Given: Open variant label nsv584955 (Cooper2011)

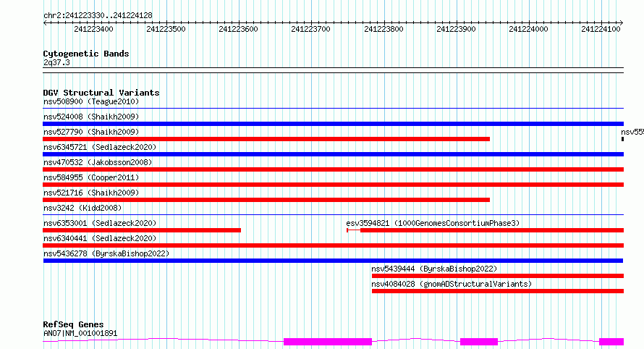Looking at the screenshot, I should tap(91, 177).
